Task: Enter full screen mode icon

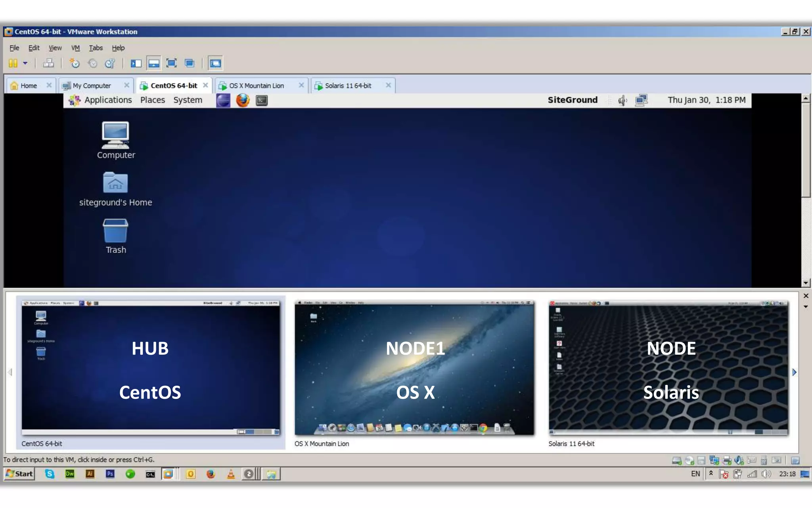Action: (171, 63)
